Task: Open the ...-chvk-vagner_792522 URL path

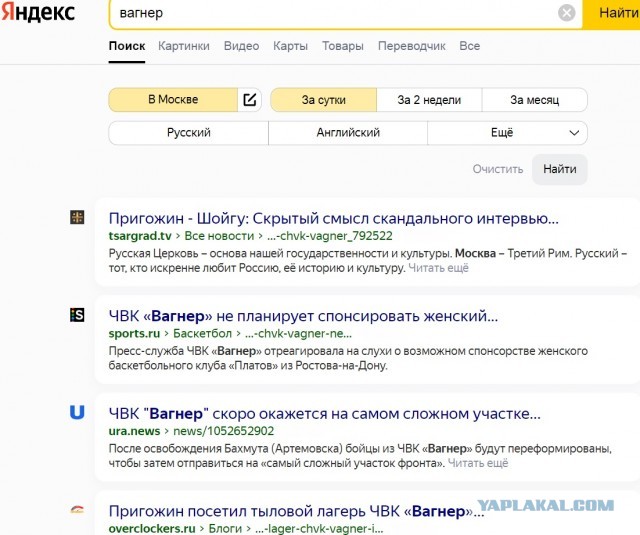Action: pos(330,236)
